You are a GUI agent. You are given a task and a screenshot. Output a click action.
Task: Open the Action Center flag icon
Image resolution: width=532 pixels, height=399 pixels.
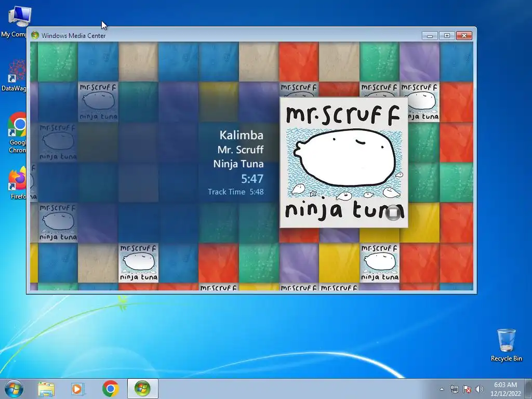467,389
